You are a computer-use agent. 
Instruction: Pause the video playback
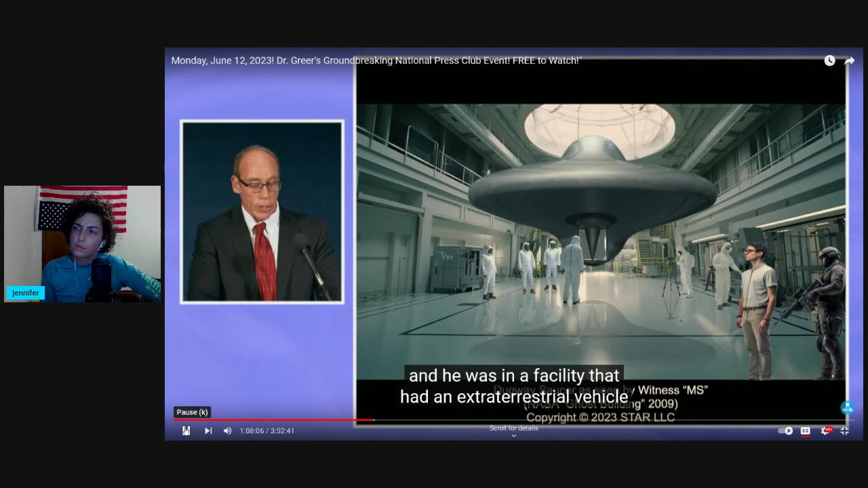[186, 430]
